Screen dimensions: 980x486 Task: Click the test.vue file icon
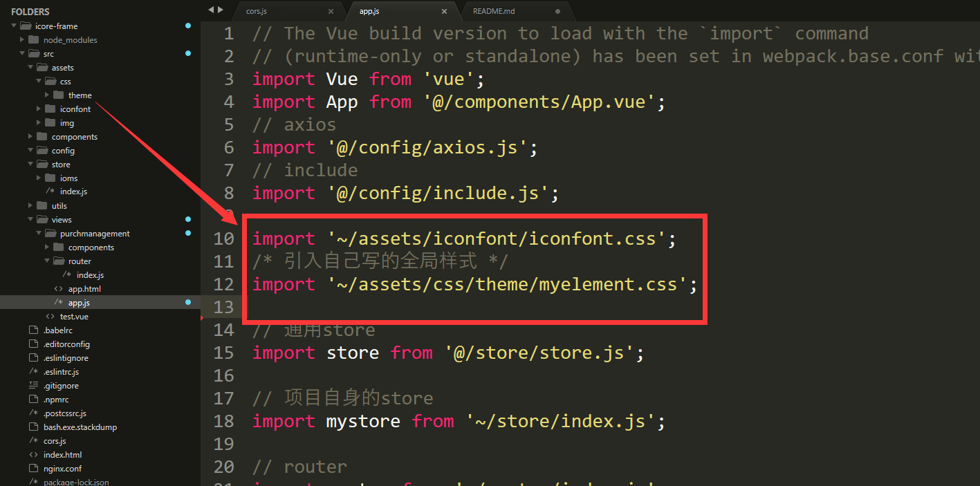tap(50, 317)
